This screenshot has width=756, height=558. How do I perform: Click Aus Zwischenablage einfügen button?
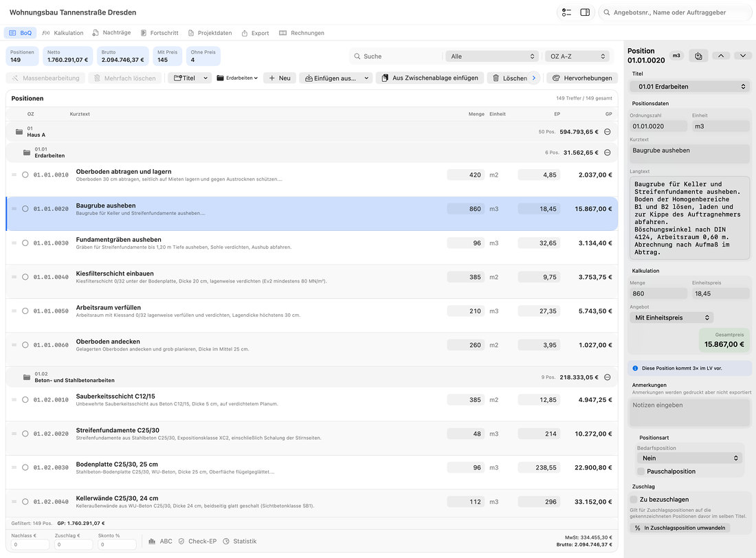[430, 78]
